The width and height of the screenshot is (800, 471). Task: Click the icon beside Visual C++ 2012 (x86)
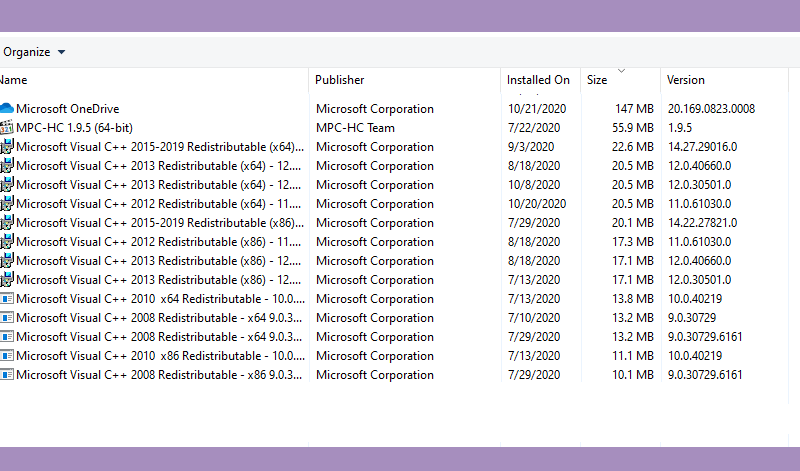7,242
